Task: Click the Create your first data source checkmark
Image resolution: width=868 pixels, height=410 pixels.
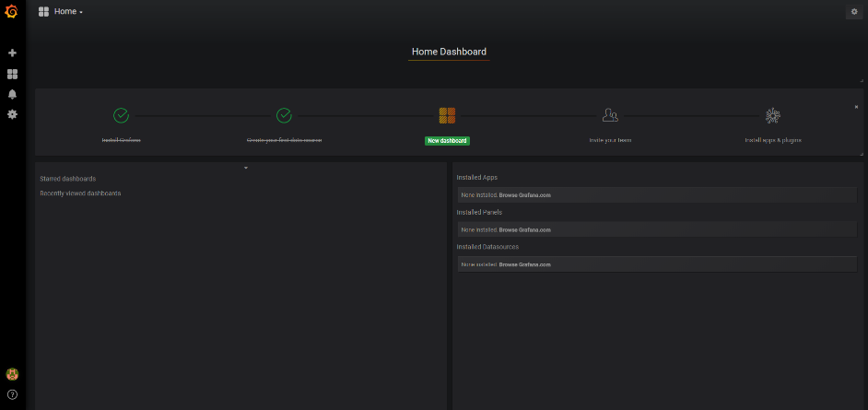Action: click(x=284, y=115)
